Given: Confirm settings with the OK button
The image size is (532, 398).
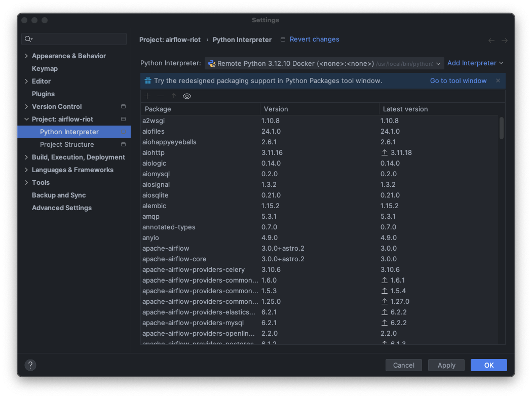Looking at the screenshot, I should (488, 365).
